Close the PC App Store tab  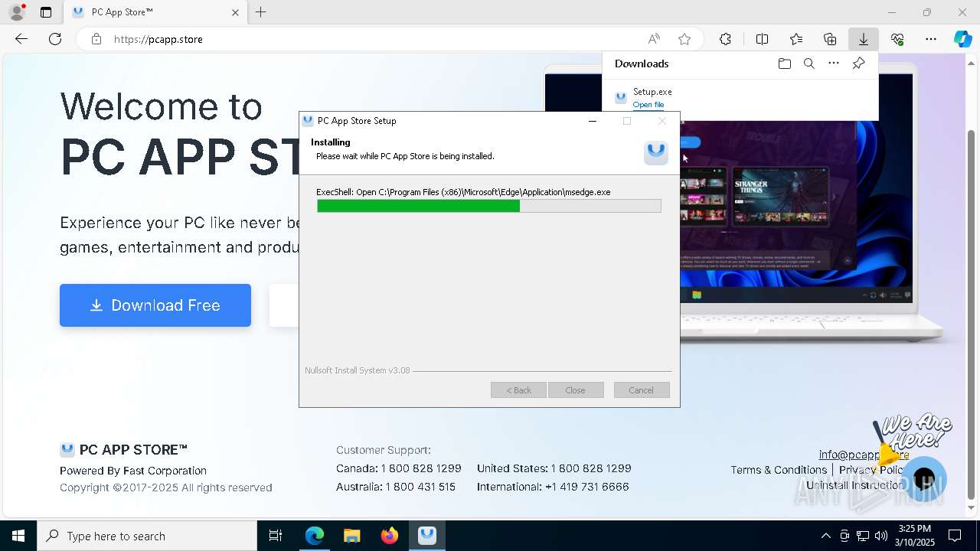(235, 12)
